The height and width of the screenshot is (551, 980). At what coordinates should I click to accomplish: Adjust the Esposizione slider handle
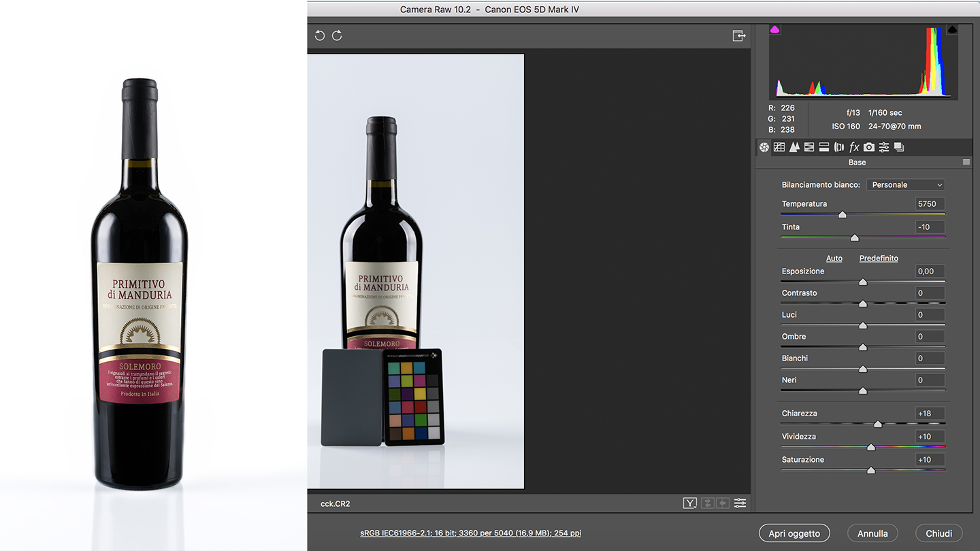(863, 282)
